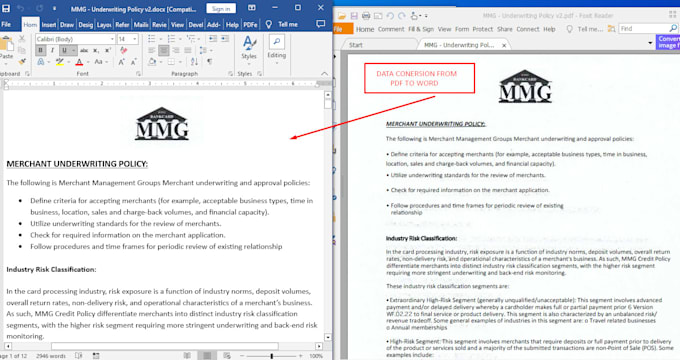Click the Save icon in Foxit Reader

(354, 16)
